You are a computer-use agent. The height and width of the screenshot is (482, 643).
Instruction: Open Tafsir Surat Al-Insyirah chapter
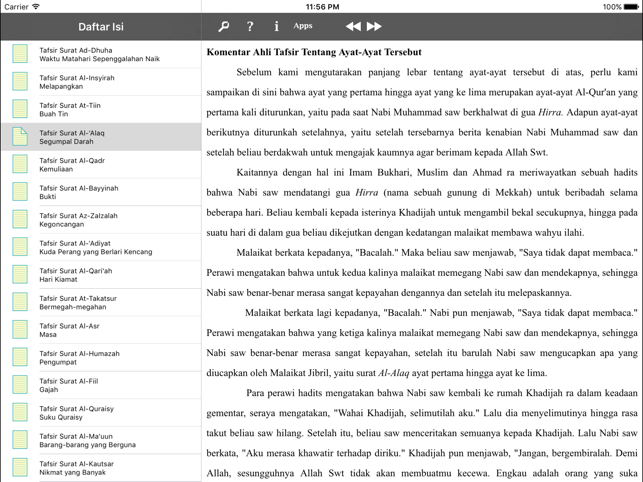point(100,82)
